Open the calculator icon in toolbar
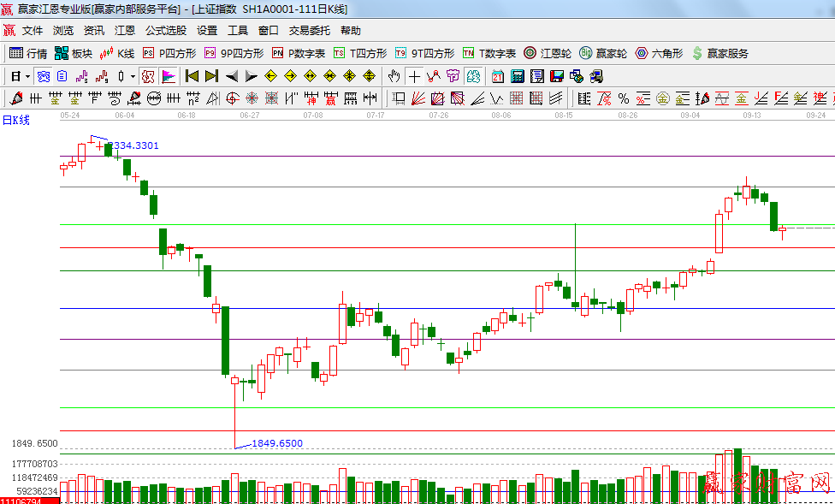 517,76
